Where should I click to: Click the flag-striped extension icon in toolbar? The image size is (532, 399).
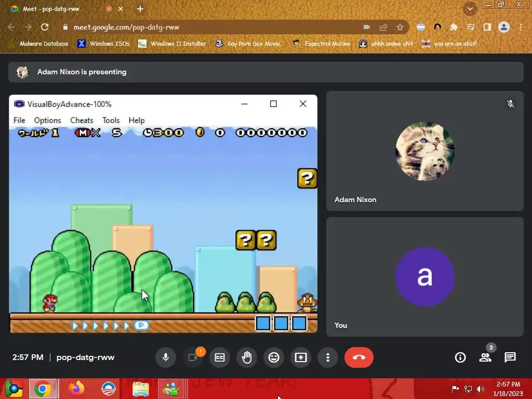[421, 27]
